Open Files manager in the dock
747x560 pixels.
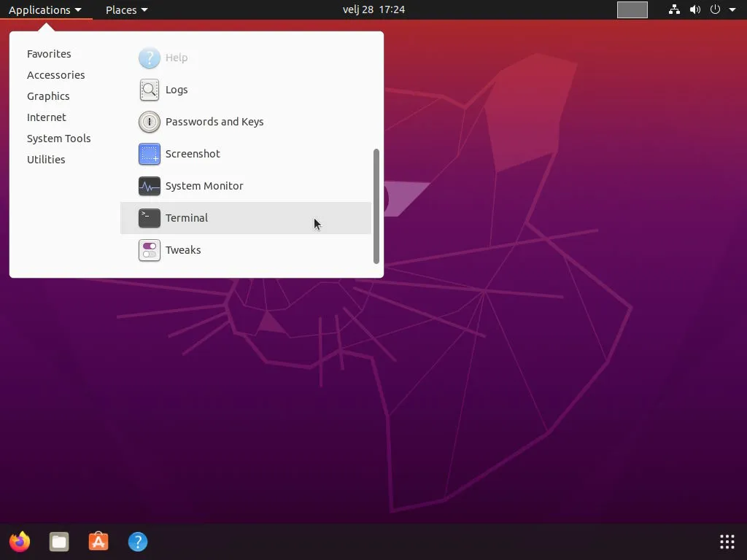(59, 542)
